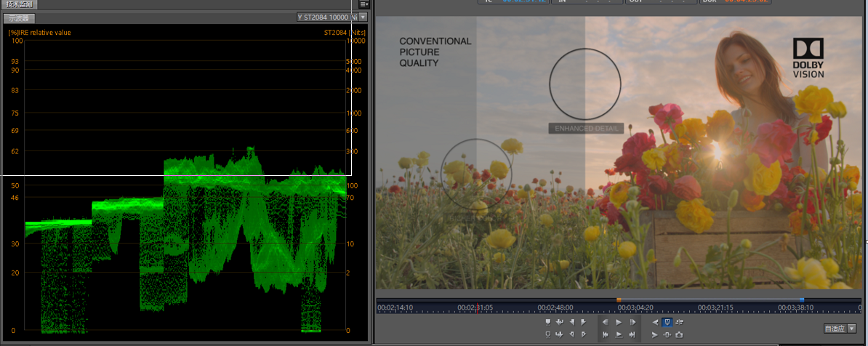Open the scope panel menu icon
This screenshot has width=868, height=346.
point(363,4)
